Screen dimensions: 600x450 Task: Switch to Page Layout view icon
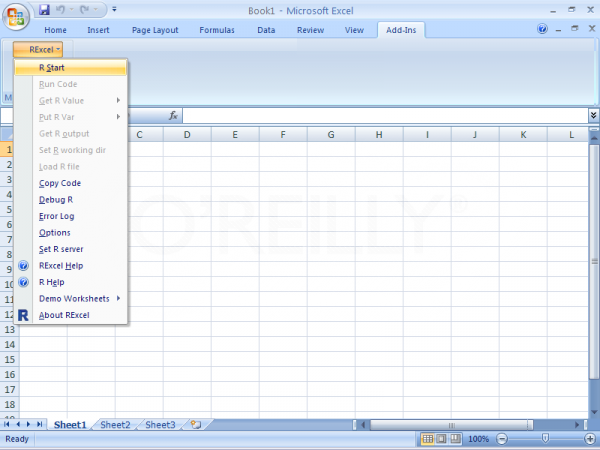point(441,439)
